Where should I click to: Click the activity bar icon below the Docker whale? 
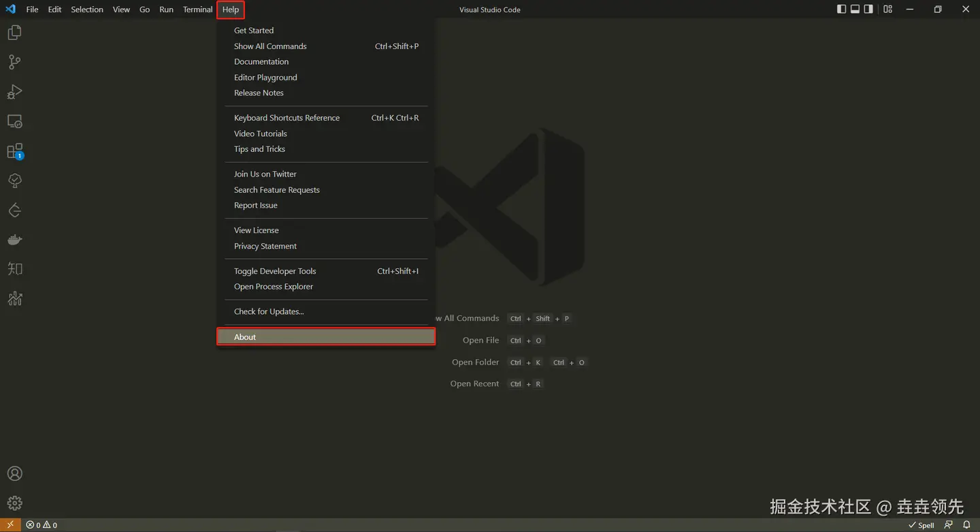[x=14, y=269]
